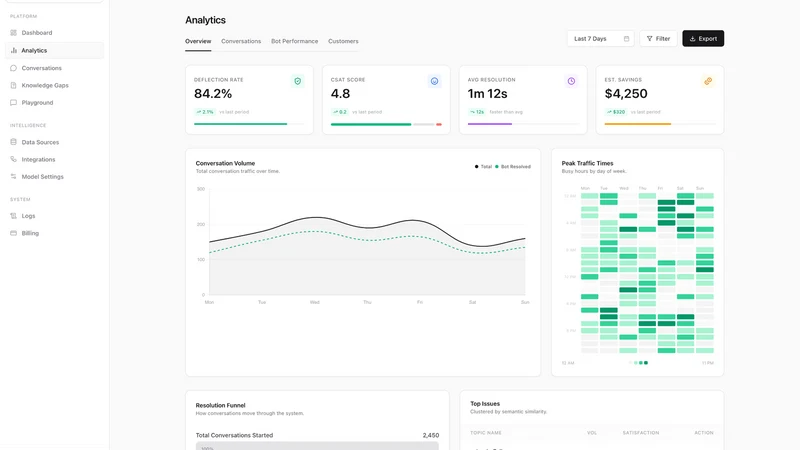Click the clock icon on Avg Resolution card
Image resolution: width=800 pixels, height=450 pixels.
[571, 81]
